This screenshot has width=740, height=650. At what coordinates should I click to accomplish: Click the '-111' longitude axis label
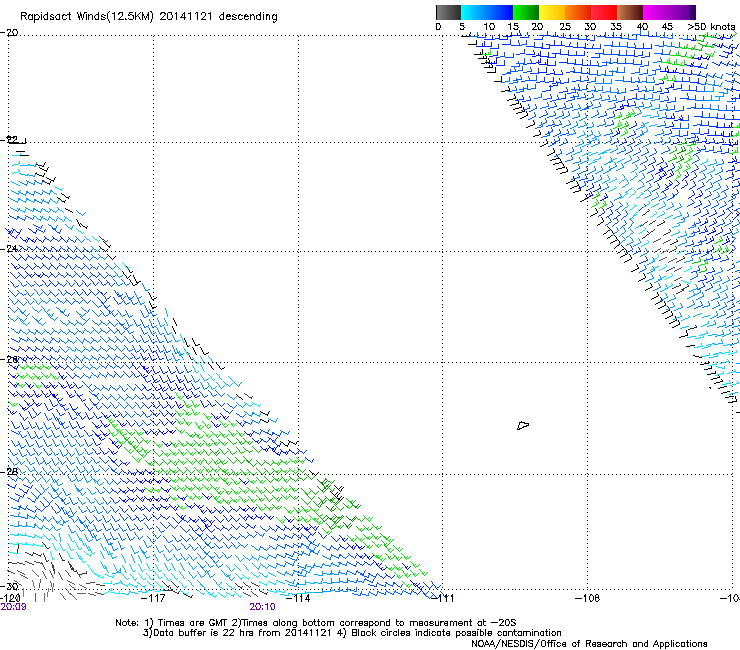point(443,598)
